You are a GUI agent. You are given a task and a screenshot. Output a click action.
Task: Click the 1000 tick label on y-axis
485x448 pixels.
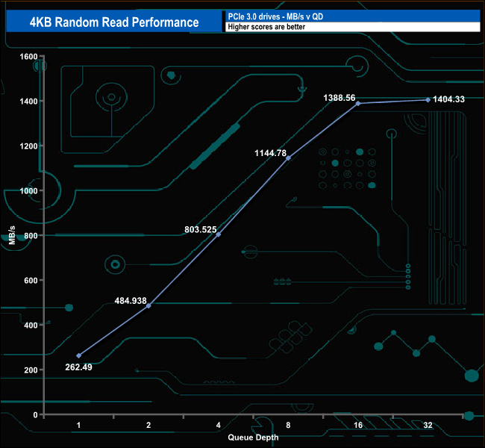click(28, 190)
